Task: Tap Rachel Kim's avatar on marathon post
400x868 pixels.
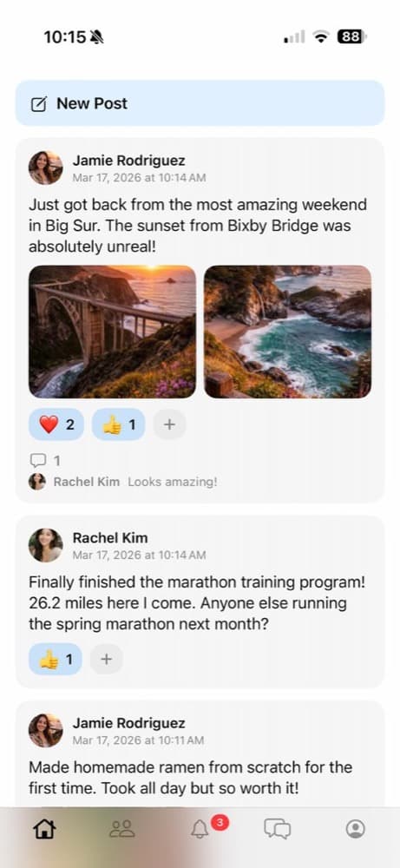Action: pyautogui.click(x=45, y=545)
